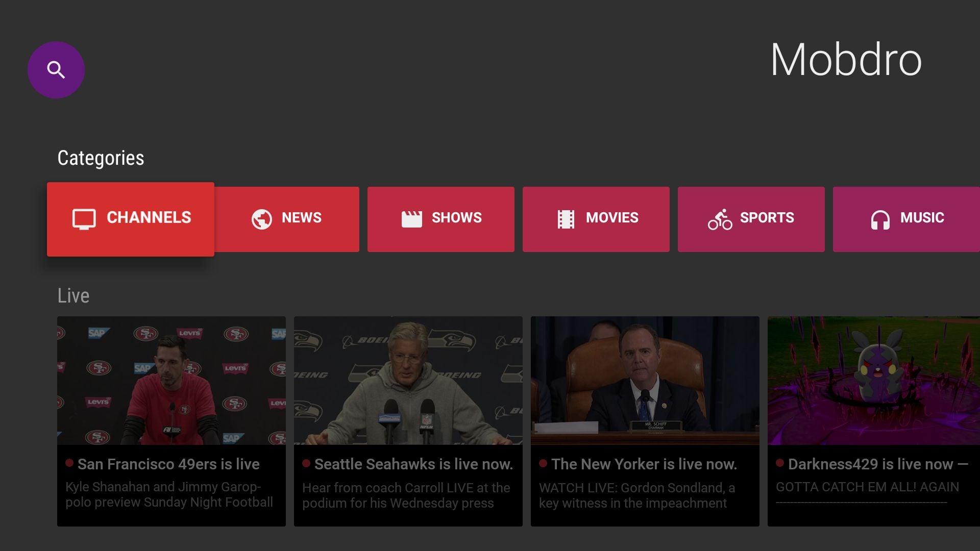Open the CHANNELS category label
The width and height of the screenshot is (980, 551).
click(149, 218)
